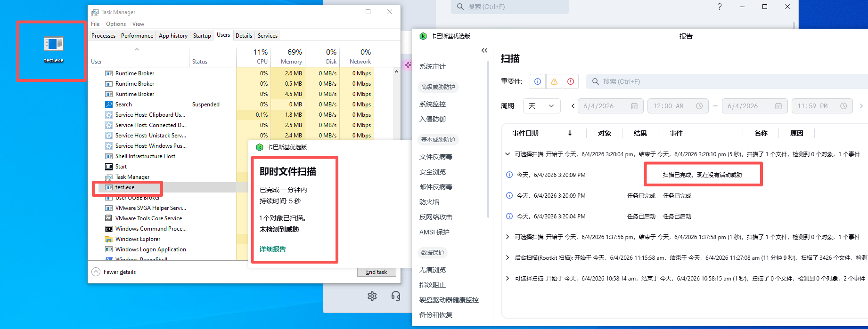Expand the 1:37:56 pm scan group
The width and height of the screenshot is (868, 329).
coord(508,237)
